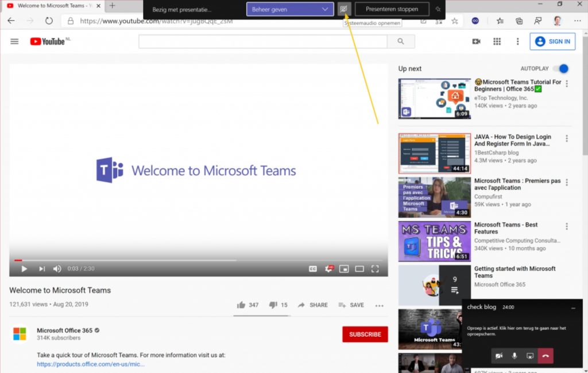Open products.office.com description link
588x373 pixels.
click(90, 364)
